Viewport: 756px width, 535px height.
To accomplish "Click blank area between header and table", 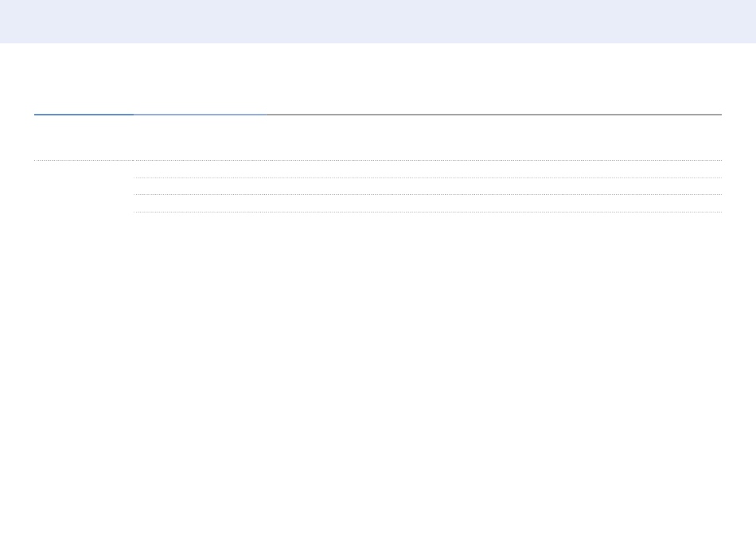I will (x=378, y=78).
